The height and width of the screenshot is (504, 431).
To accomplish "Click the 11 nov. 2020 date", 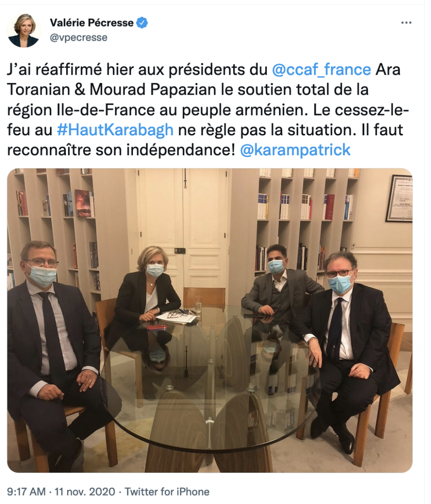I will pos(85,492).
